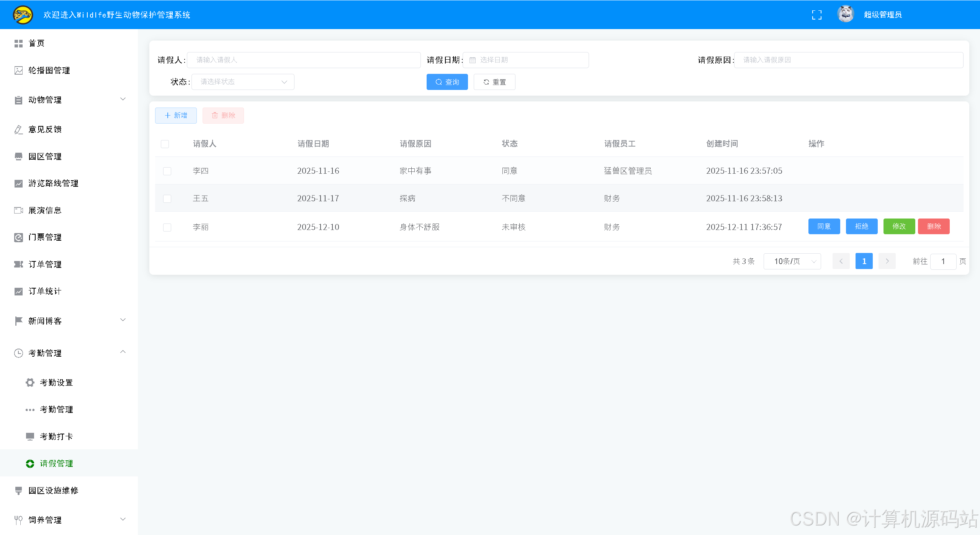Collapse the 考勤管理 submenu chevron
The image size is (980, 535).
tap(123, 352)
